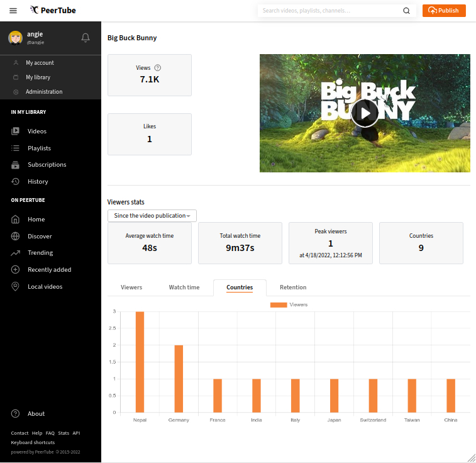This screenshot has width=476, height=463.
Task: Click the Views help question icon
Action: coord(158,68)
